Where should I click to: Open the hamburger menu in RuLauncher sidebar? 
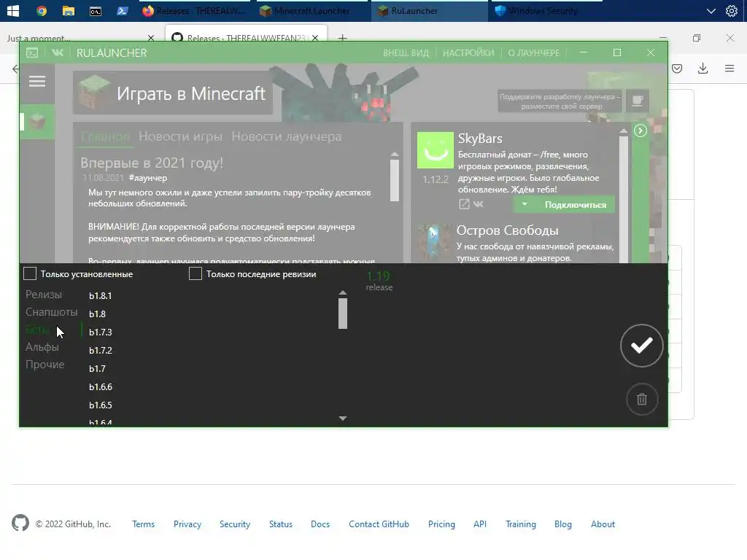(37, 82)
